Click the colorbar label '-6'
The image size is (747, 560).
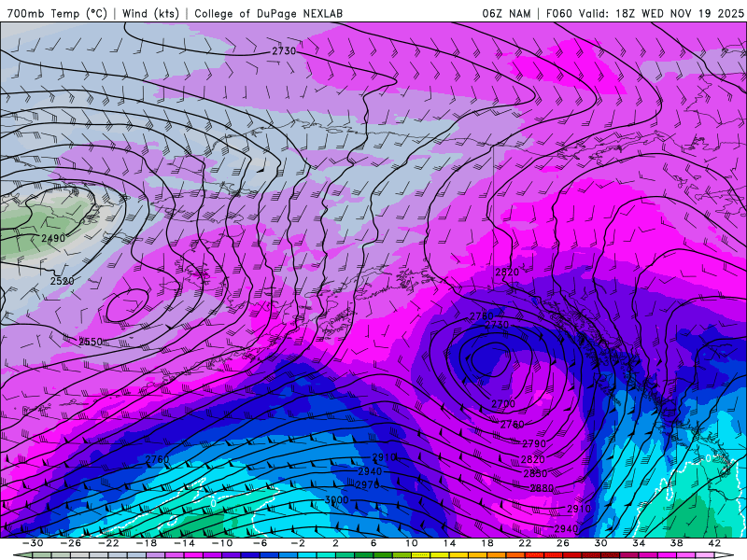pyautogui.click(x=261, y=543)
